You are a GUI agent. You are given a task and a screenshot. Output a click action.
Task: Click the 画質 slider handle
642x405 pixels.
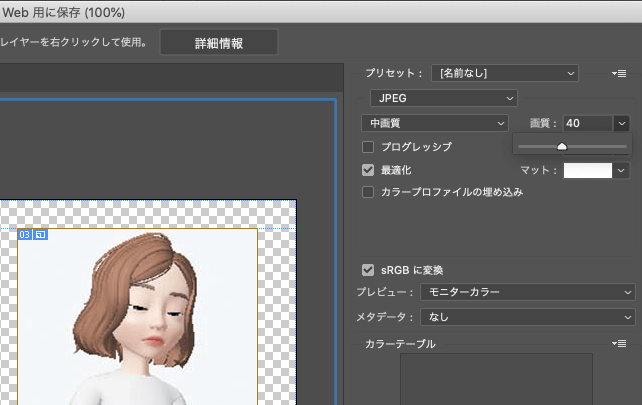coord(562,146)
